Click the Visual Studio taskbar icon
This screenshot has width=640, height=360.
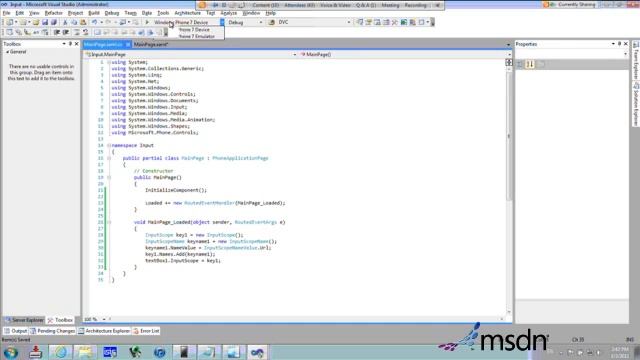257,352
